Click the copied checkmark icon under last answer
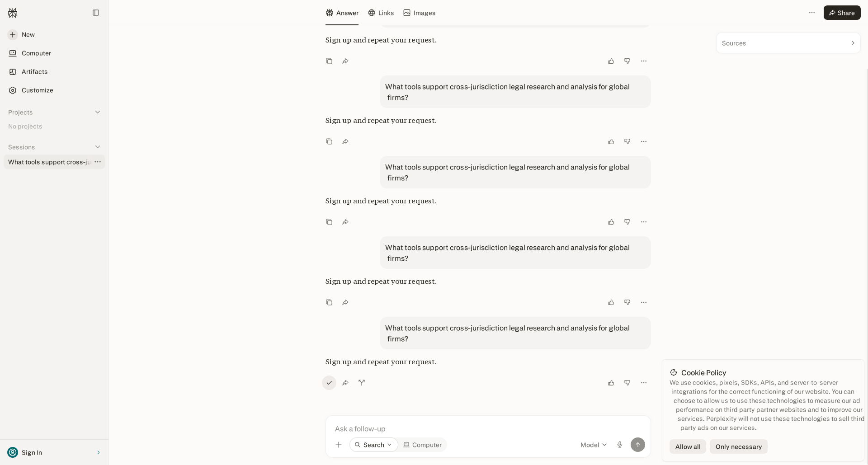 click(x=329, y=383)
